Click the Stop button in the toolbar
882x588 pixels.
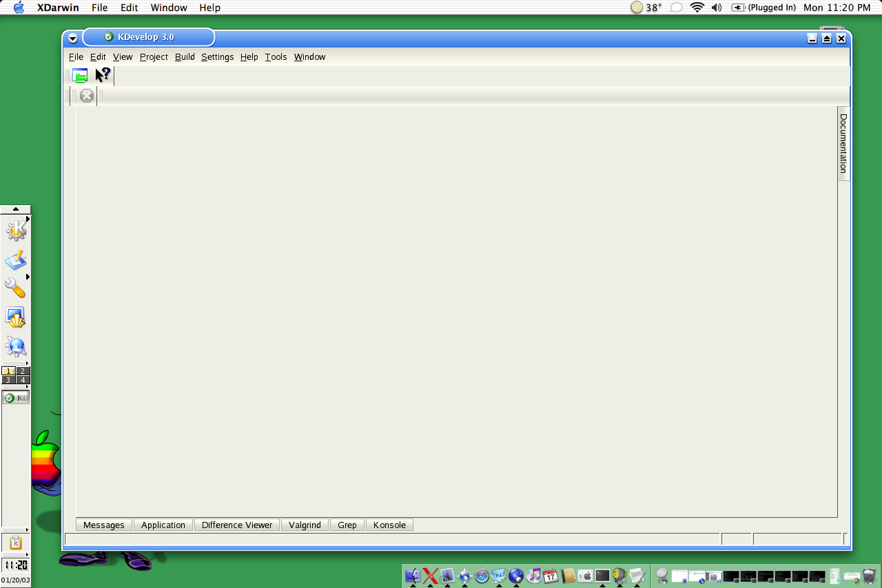(86, 96)
